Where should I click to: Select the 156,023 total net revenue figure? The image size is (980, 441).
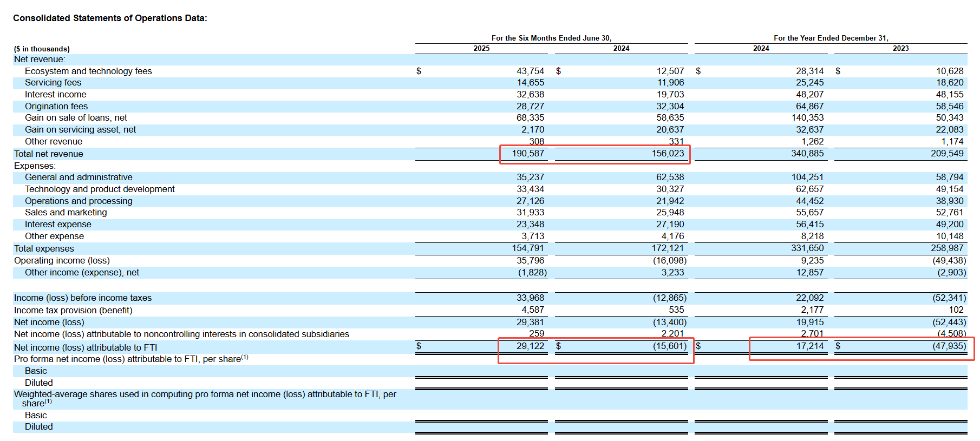coord(667,154)
